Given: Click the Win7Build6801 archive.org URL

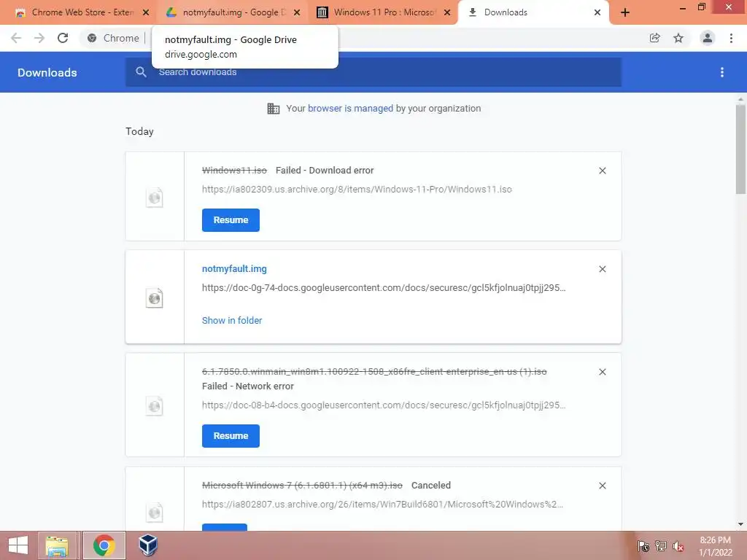Looking at the screenshot, I should coord(382,505).
